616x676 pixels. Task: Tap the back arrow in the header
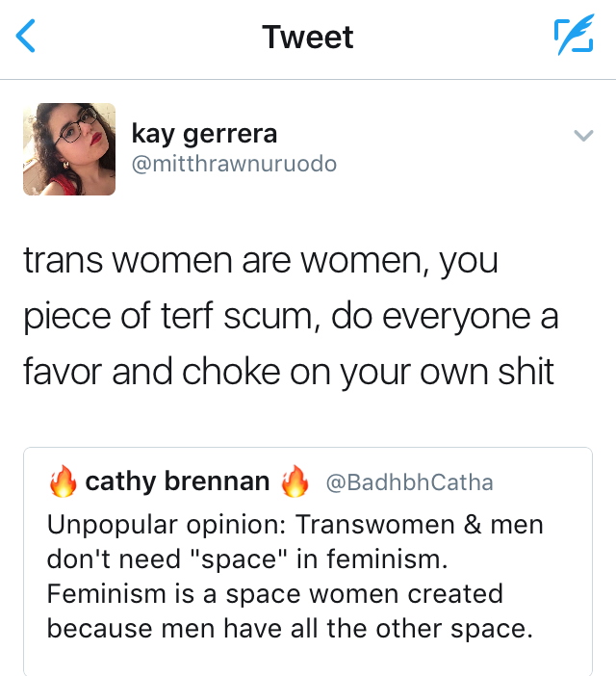27,38
